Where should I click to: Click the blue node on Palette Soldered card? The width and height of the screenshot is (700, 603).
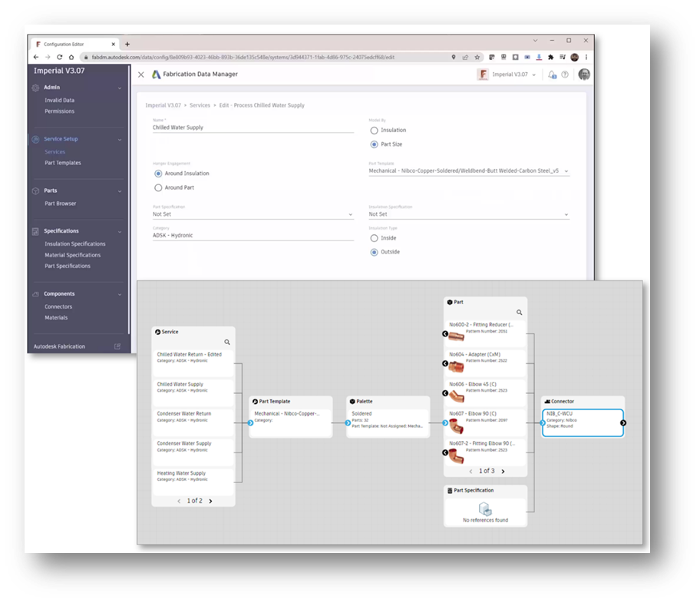[348, 423]
